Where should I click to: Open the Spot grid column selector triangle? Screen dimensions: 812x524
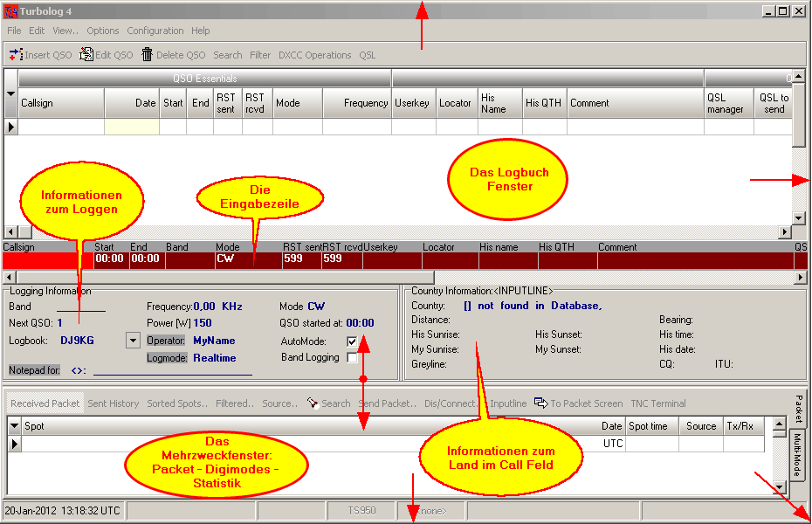(x=14, y=426)
